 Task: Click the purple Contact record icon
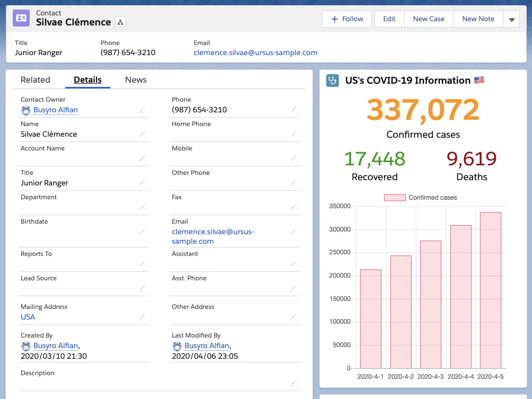tap(21, 18)
